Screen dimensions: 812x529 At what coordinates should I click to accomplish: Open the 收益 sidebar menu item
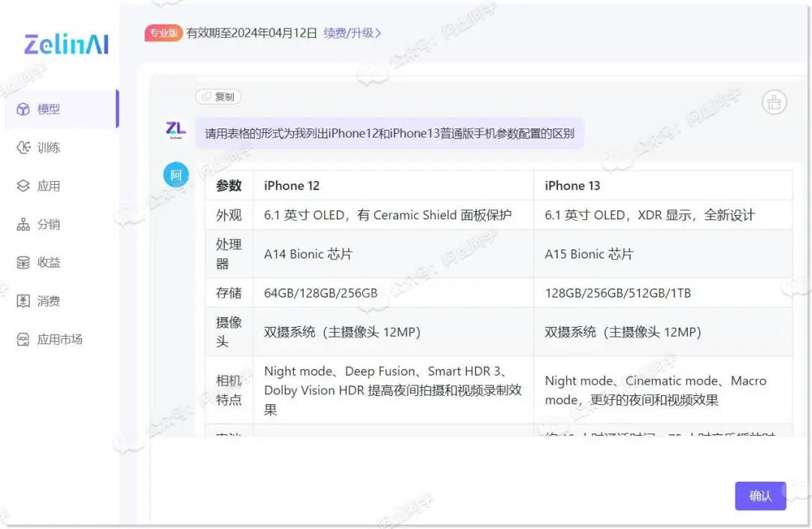pyautogui.click(x=61, y=262)
